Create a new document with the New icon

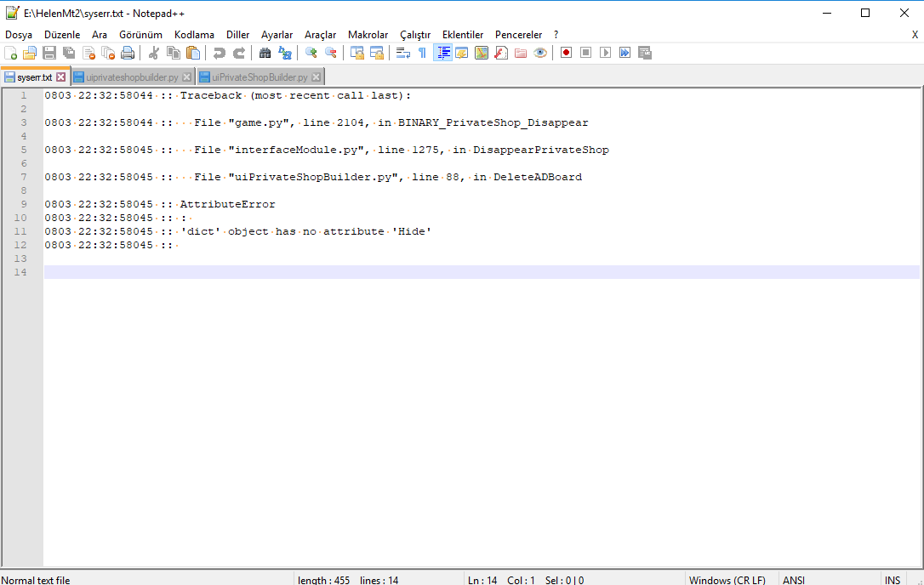pyautogui.click(x=10, y=53)
